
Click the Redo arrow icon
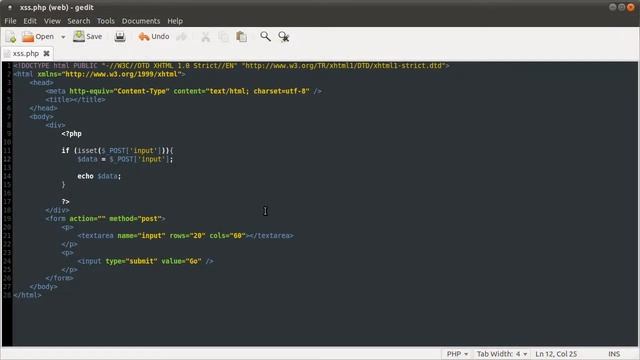click(181, 37)
